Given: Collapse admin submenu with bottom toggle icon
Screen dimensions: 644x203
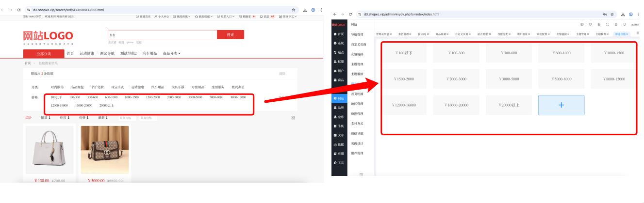Looking at the screenshot, I should (361, 174).
